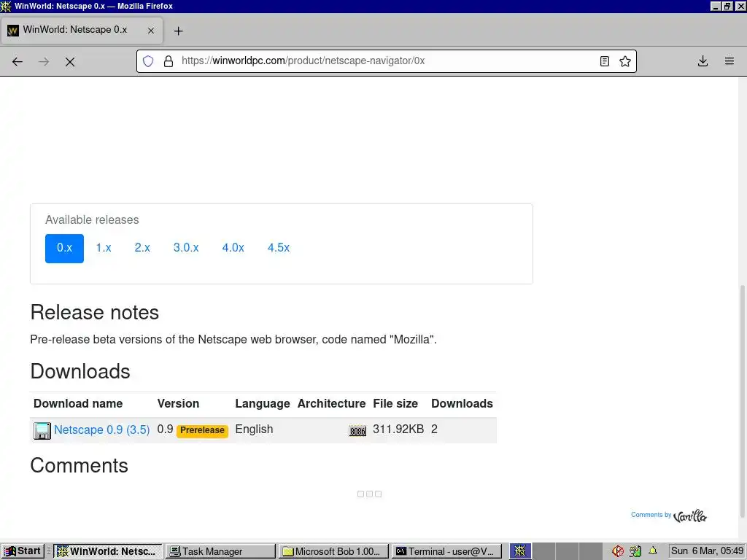Click the page vertical scrollbar
This screenshot has height=560, width=747.
[x=742, y=401]
